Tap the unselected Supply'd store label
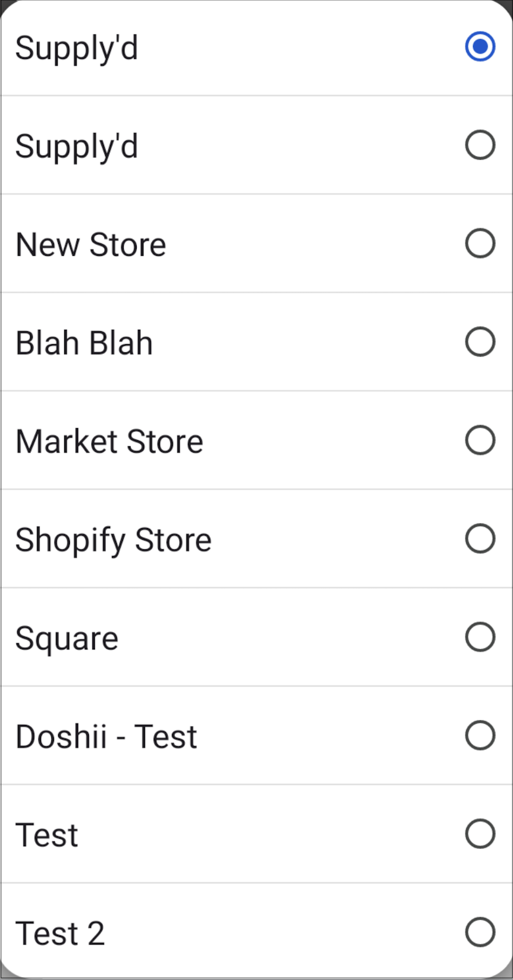513x980 pixels. (77, 147)
